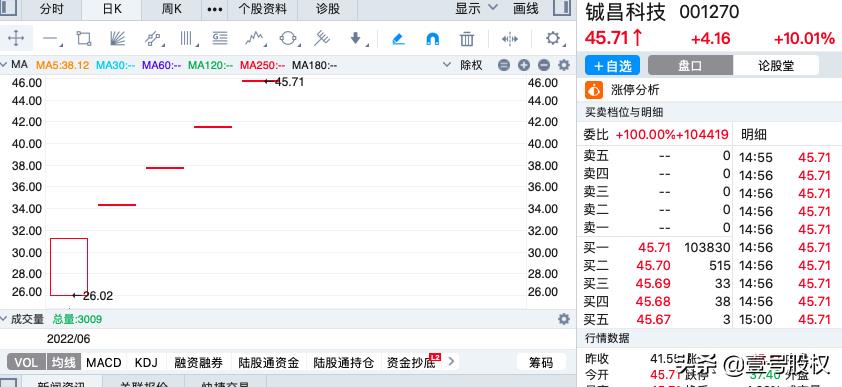842x387 pixels.
Task: Select the parallel channel tool
Action: pyautogui.click(x=153, y=38)
